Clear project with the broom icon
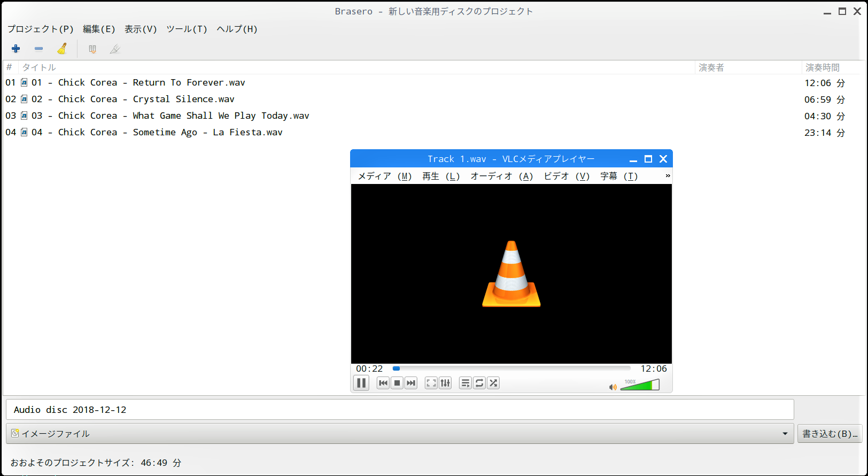 [x=62, y=49]
